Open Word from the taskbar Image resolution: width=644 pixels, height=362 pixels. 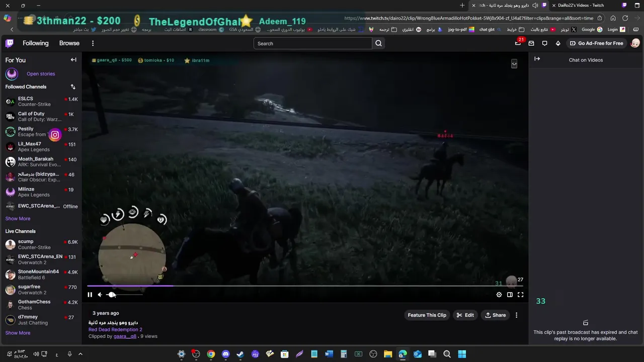pyautogui.click(x=329, y=354)
